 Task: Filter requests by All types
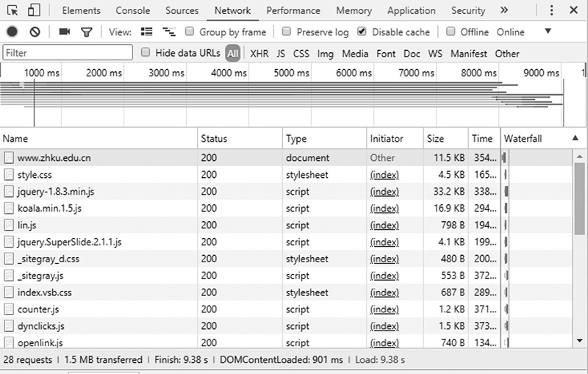point(232,53)
